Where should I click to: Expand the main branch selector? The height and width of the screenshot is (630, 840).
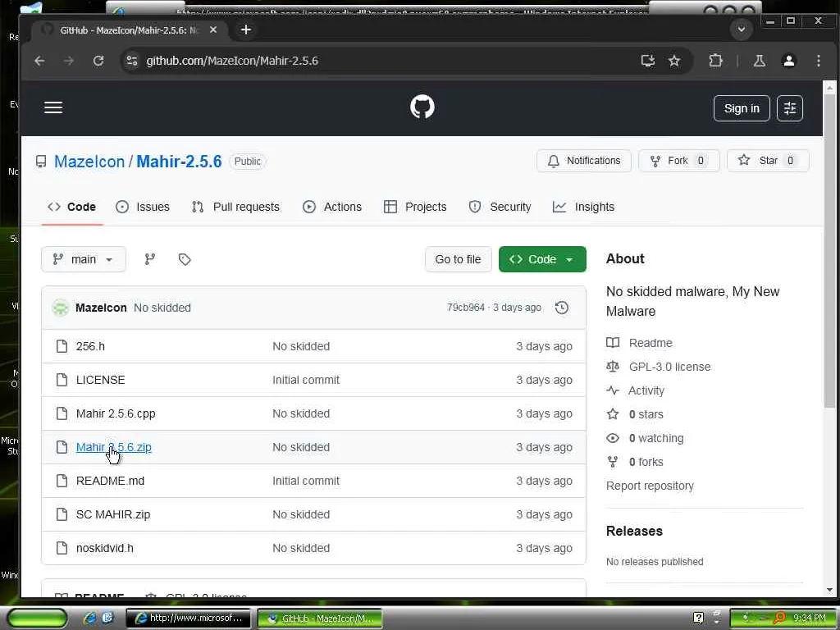click(x=84, y=259)
